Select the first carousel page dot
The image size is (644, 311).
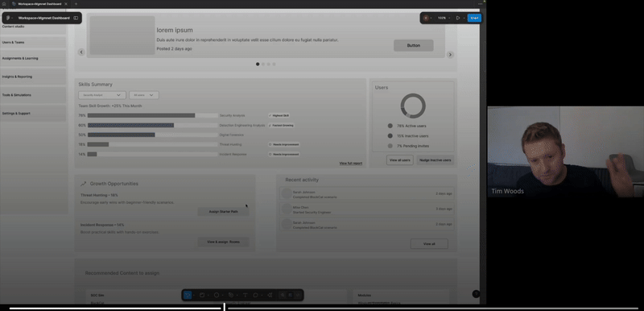coord(258,64)
